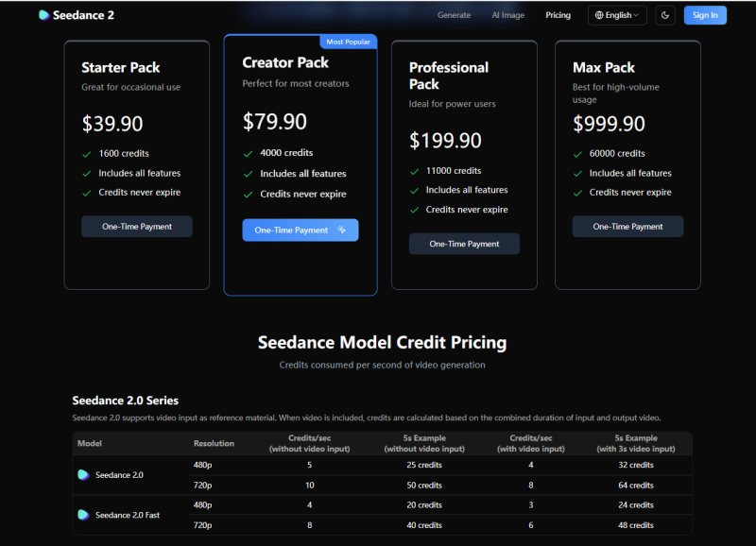756x546 pixels.
Task: Click Seedance 2.0 model icon in table
Action: (83, 475)
